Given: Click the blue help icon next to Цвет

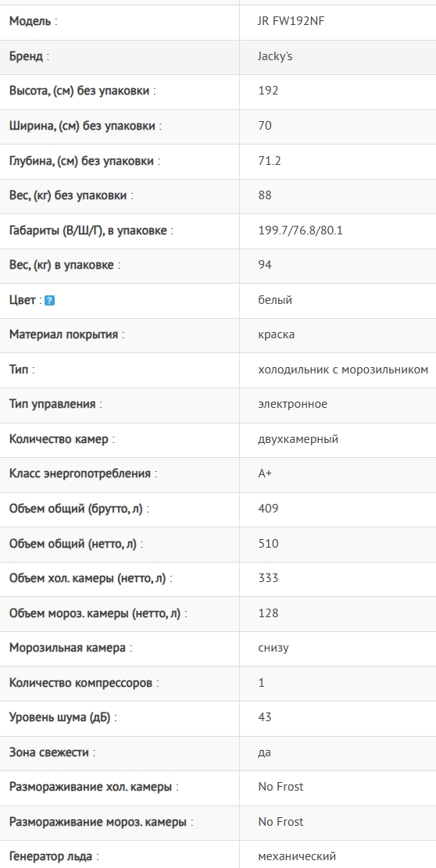Looking at the screenshot, I should pyautogui.click(x=49, y=301).
